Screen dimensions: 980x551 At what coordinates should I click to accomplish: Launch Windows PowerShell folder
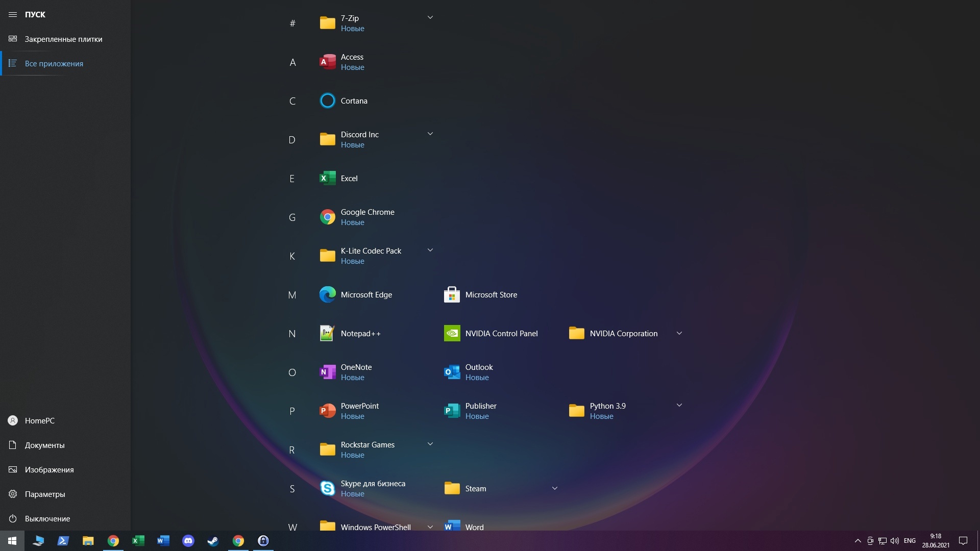(x=376, y=527)
